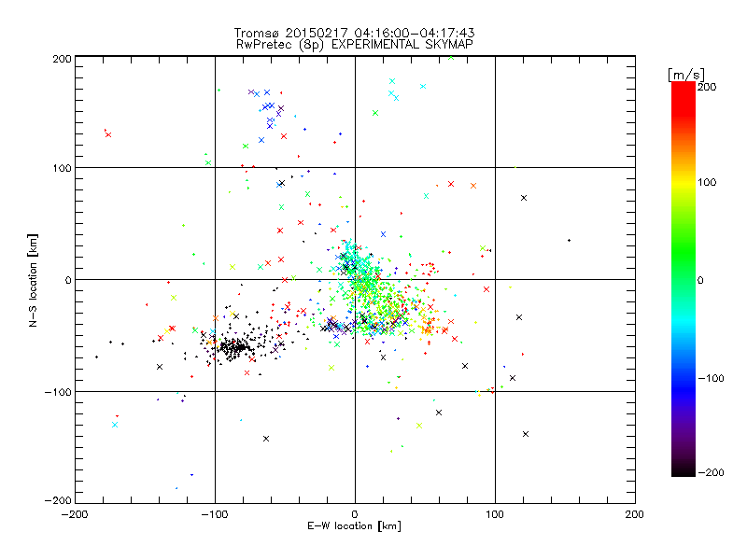The height and width of the screenshot is (560, 747).
Task: Select the '[m/s]' color bar unit label
Action: pos(686,75)
